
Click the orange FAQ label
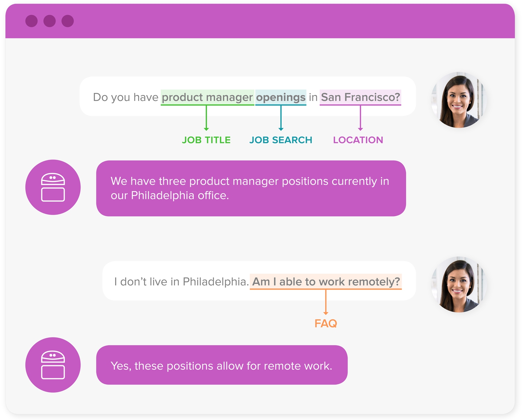[x=326, y=323]
